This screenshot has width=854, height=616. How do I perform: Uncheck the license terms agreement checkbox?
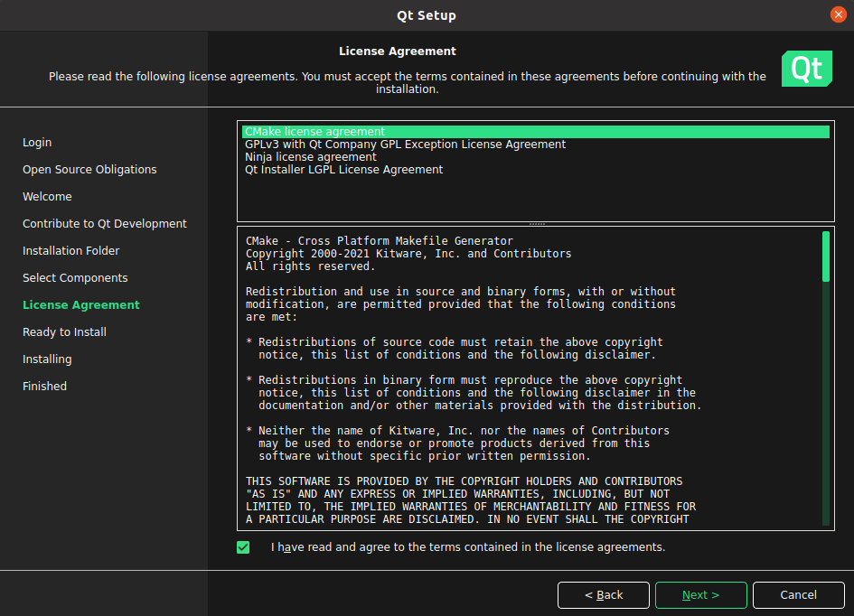tap(243, 547)
